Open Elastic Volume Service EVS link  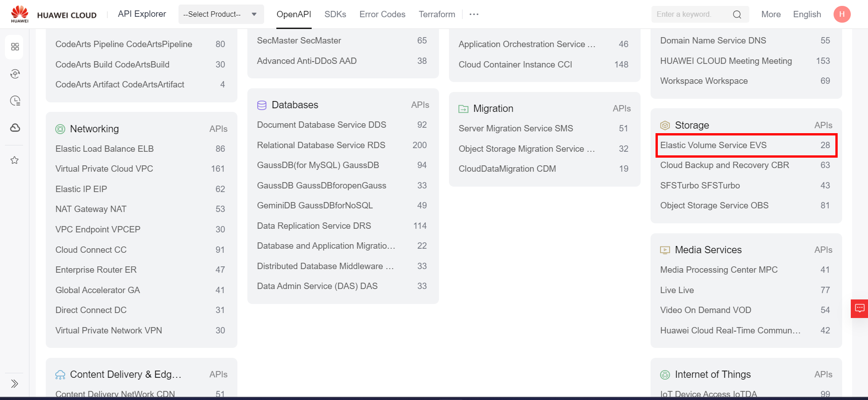tap(713, 145)
